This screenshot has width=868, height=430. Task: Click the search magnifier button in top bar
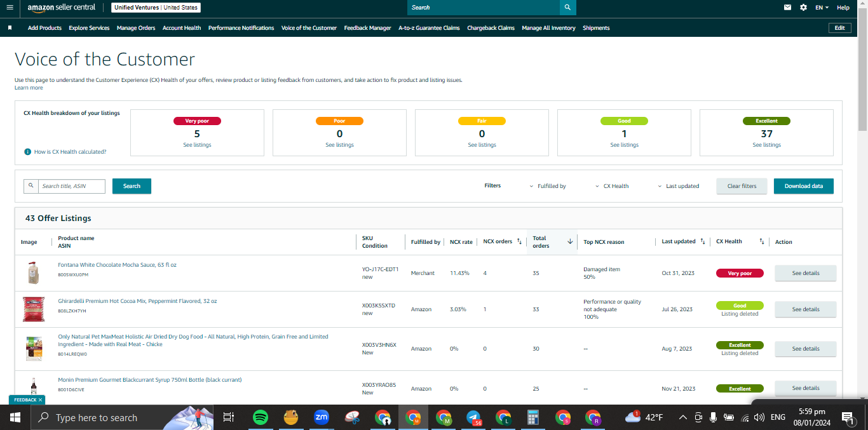tap(567, 8)
